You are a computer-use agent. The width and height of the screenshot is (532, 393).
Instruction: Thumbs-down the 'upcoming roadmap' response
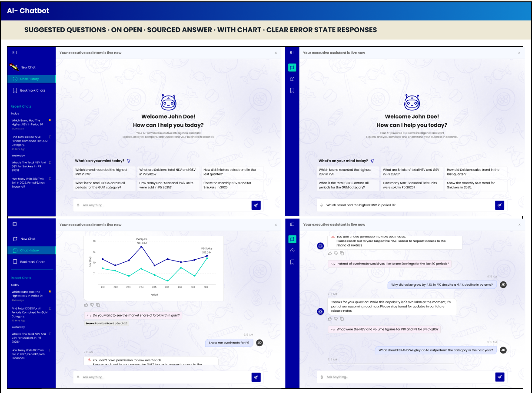click(x=336, y=319)
